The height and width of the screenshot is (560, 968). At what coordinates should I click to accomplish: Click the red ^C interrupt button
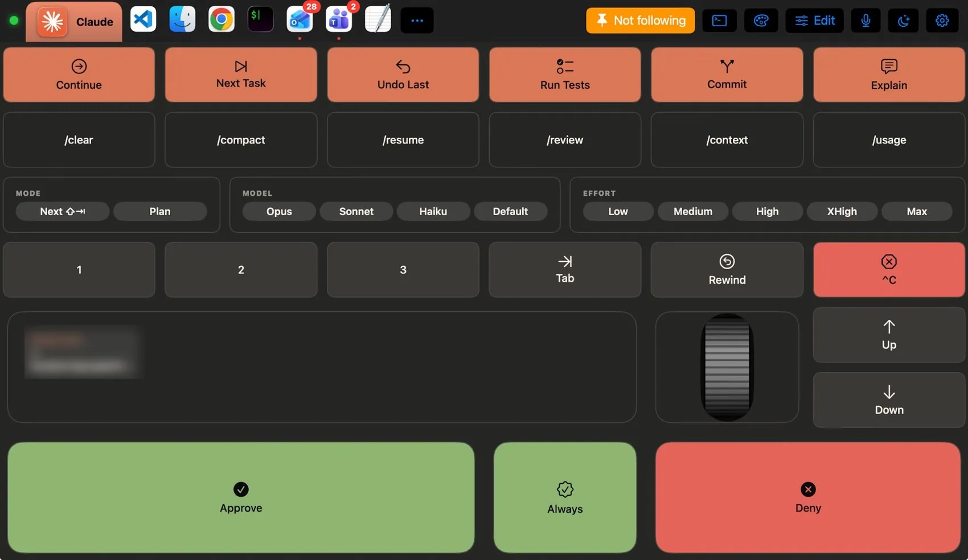[x=889, y=270]
